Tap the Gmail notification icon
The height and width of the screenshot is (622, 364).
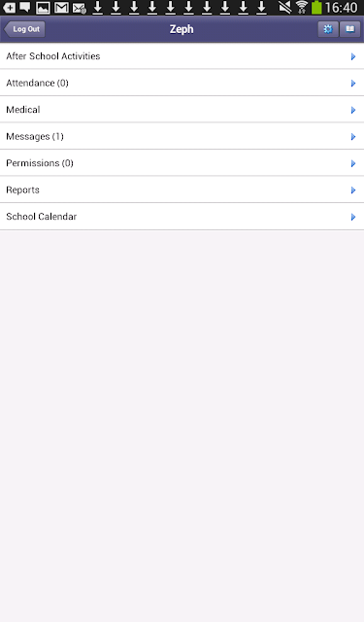click(x=61, y=7)
